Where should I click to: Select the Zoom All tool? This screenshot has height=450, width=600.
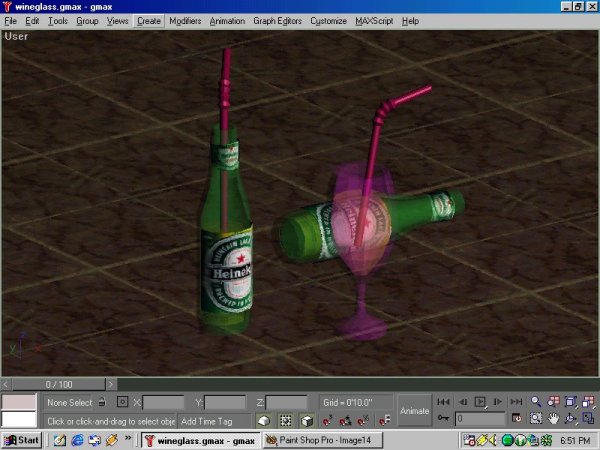click(553, 402)
